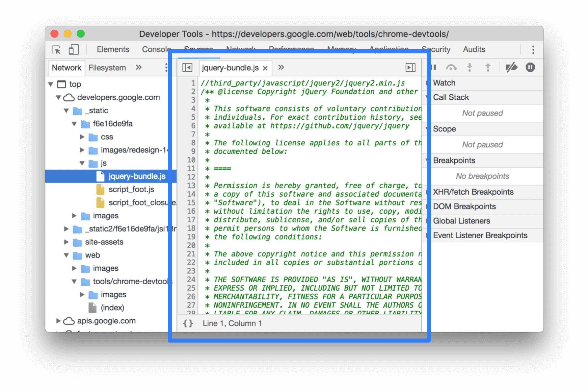Select the Inspect element cursor tool
The height and width of the screenshot is (390, 588).
[x=57, y=50]
